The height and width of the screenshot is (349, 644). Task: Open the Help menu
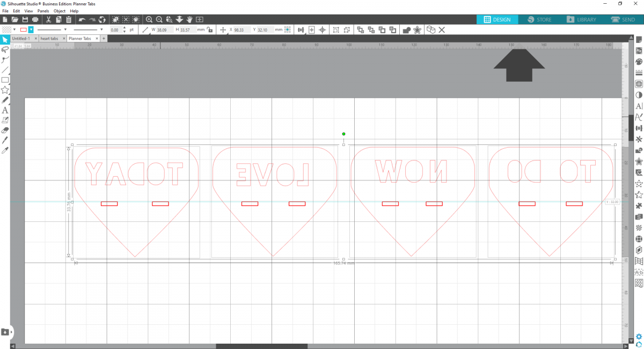click(74, 11)
